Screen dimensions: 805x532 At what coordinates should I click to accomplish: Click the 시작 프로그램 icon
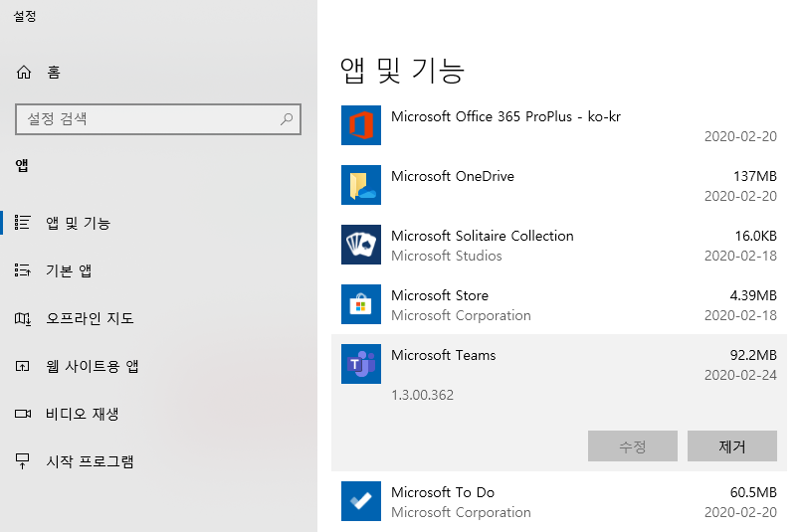click(22, 460)
